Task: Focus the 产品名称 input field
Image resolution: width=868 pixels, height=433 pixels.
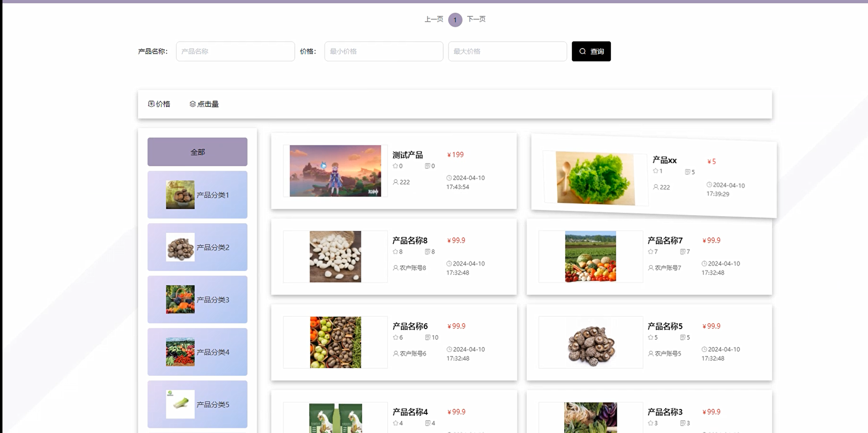Action: coord(235,51)
